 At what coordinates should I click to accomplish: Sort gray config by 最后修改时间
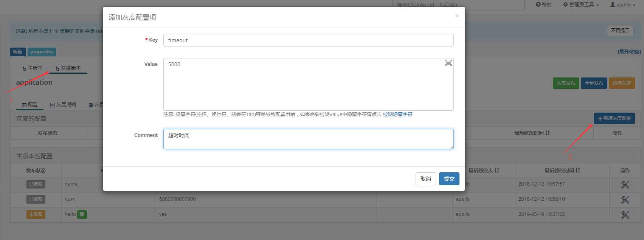pos(532,133)
